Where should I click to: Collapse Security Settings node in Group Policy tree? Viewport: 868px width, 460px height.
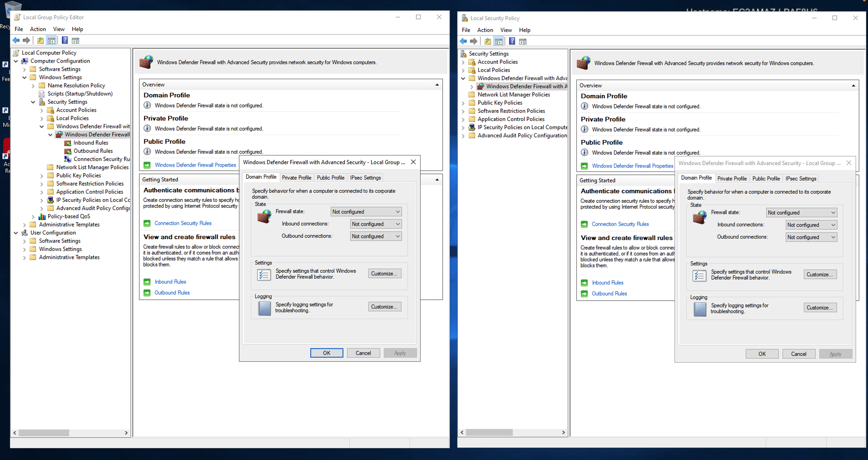pos(33,102)
